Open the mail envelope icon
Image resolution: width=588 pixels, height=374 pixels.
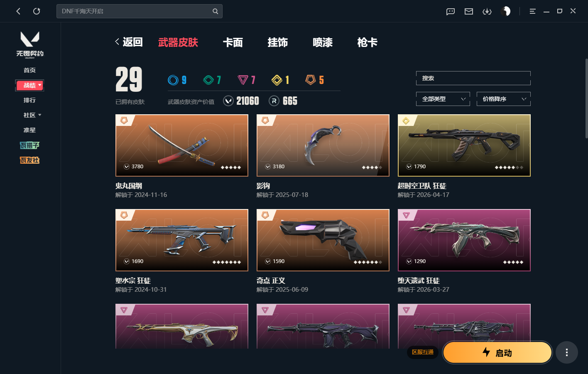point(469,11)
